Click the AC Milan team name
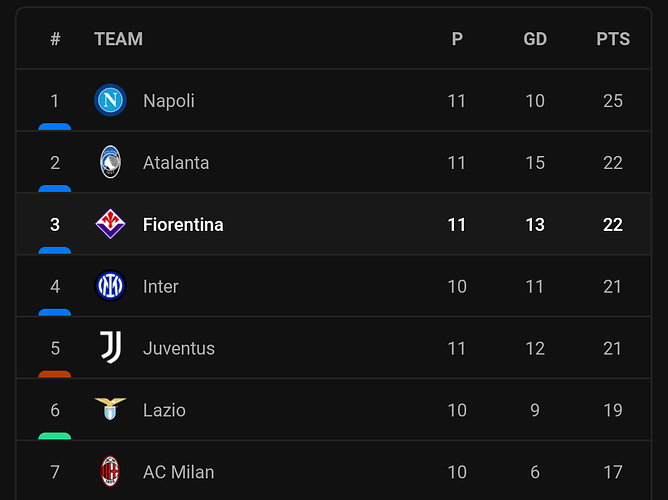Screen dimensions: 668x500 179,472
